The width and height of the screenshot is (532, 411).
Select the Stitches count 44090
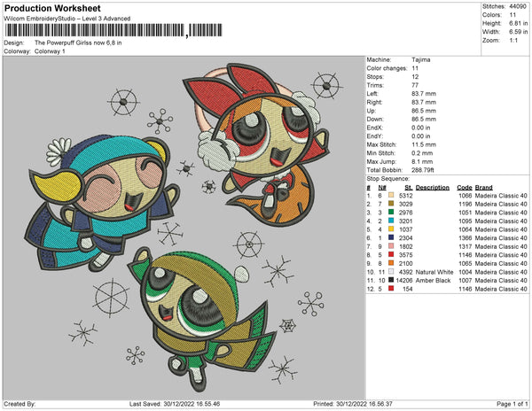pos(518,6)
